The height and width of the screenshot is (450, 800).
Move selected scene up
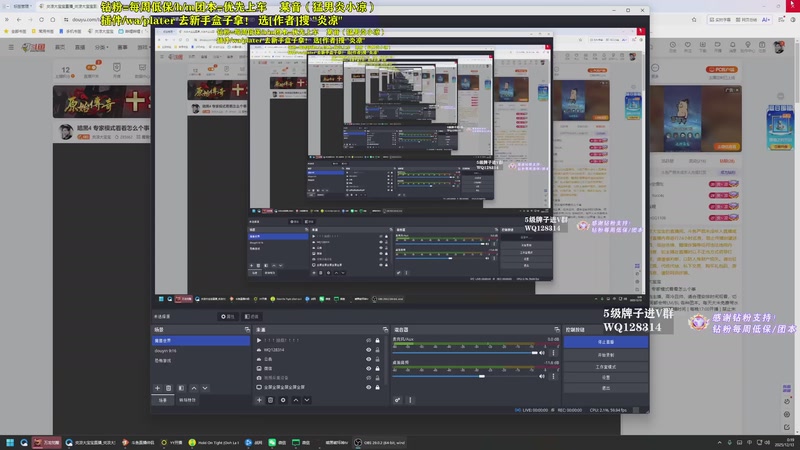194,388
